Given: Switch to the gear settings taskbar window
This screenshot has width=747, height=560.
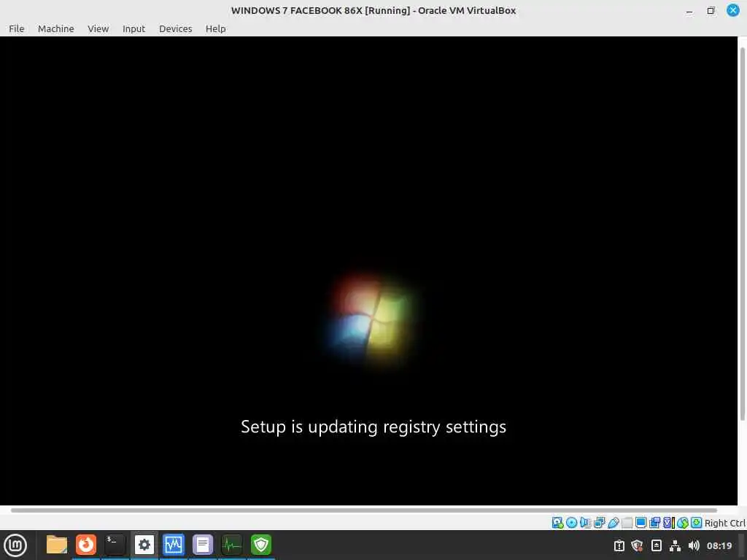Looking at the screenshot, I should 144,545.
